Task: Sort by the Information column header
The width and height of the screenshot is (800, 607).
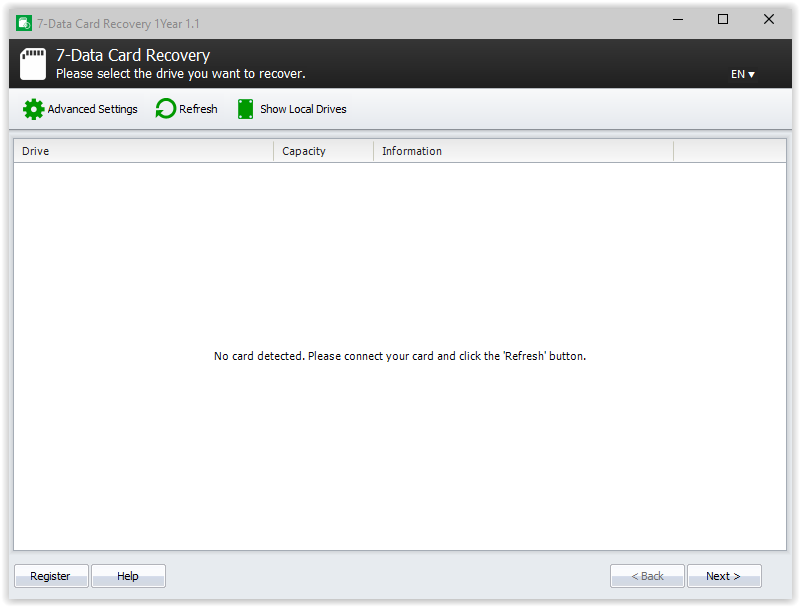Action: coord(523,151)
